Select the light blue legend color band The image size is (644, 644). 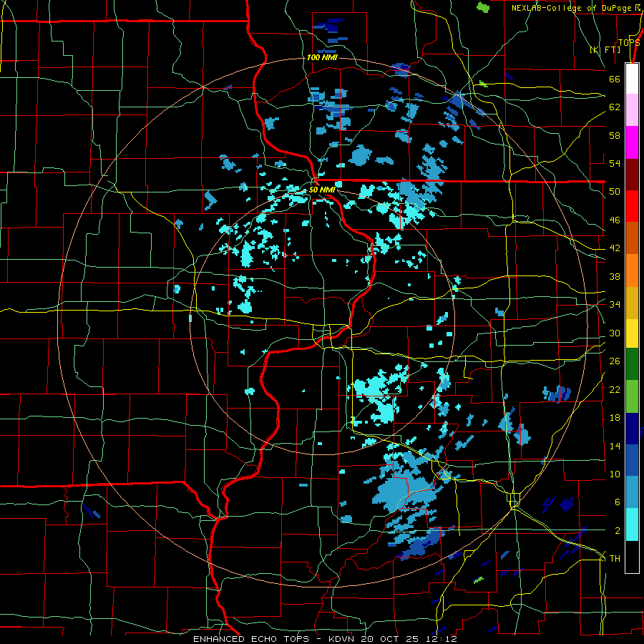[x=632, y=492]
